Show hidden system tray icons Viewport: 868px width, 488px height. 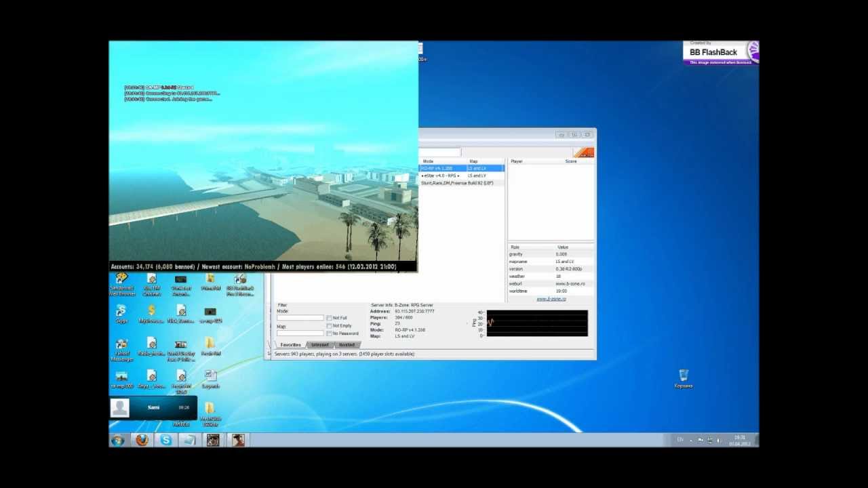tap(691, 440)
